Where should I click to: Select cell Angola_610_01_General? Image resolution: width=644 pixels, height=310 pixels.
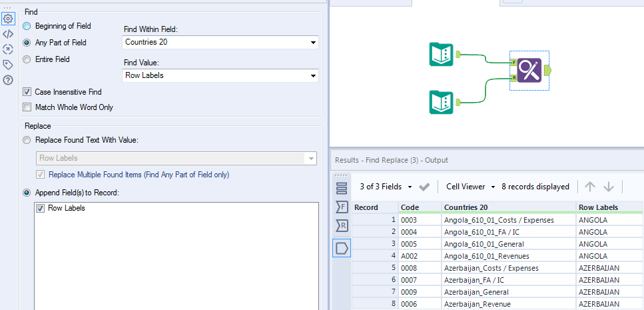[508, 244]
